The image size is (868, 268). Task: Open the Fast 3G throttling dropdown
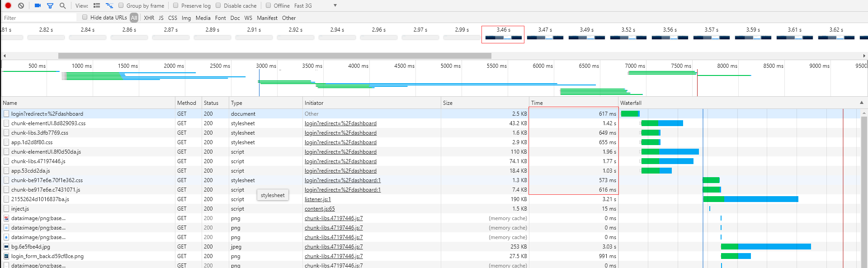tap(316, 5)
